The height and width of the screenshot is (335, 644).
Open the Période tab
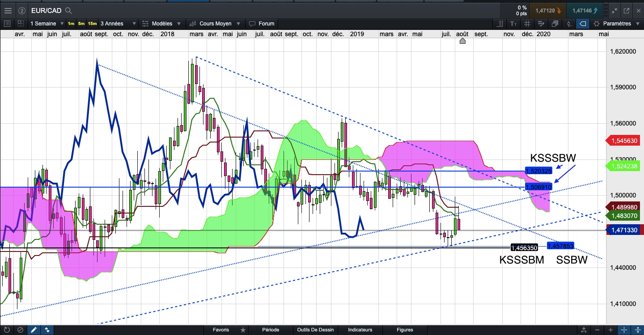tap(271, 330)
